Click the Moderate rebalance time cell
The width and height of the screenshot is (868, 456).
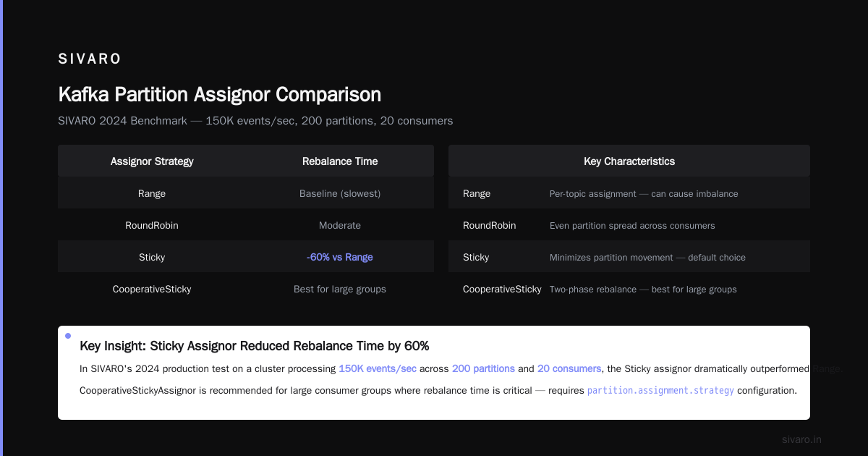(340, 225)
